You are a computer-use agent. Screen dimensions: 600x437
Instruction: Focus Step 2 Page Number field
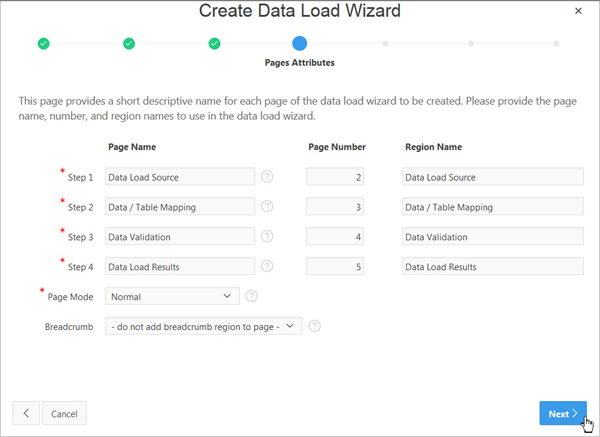(x=335, y=207)
